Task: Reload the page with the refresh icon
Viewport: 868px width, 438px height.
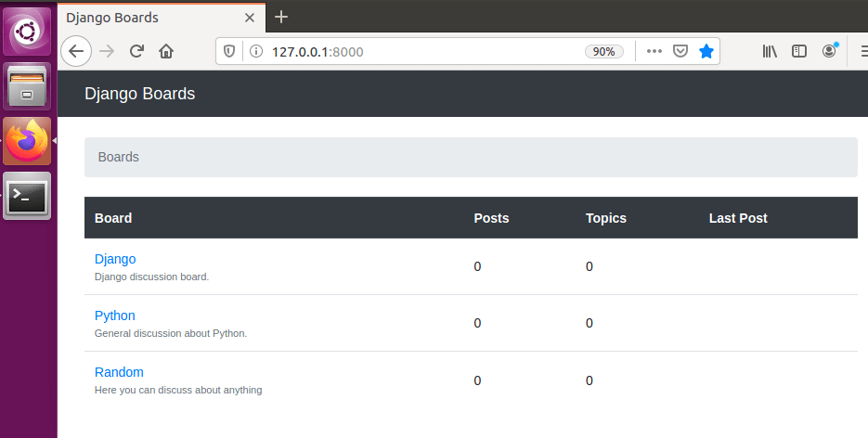Action: click(x=136, y=51)
